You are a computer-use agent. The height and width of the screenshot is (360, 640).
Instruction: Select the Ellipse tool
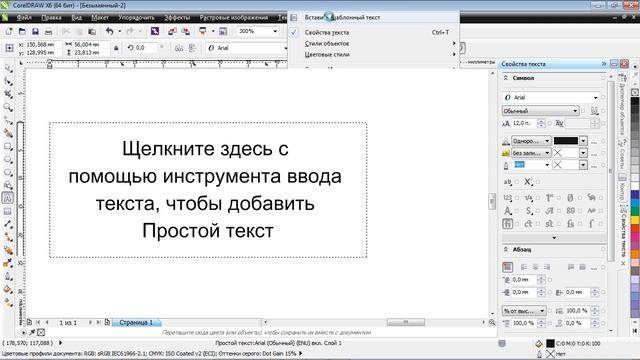pos(8,159)
